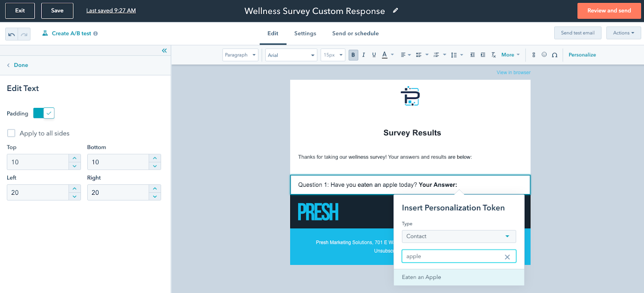
Task: Open the View in browser link
Action: coord(514,72)
